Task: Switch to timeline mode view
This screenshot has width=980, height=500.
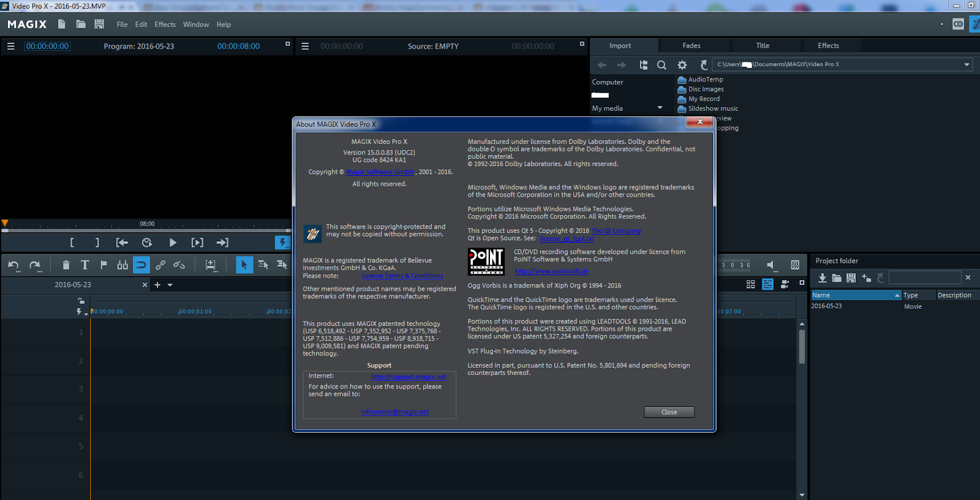Action: pos(767,284)
